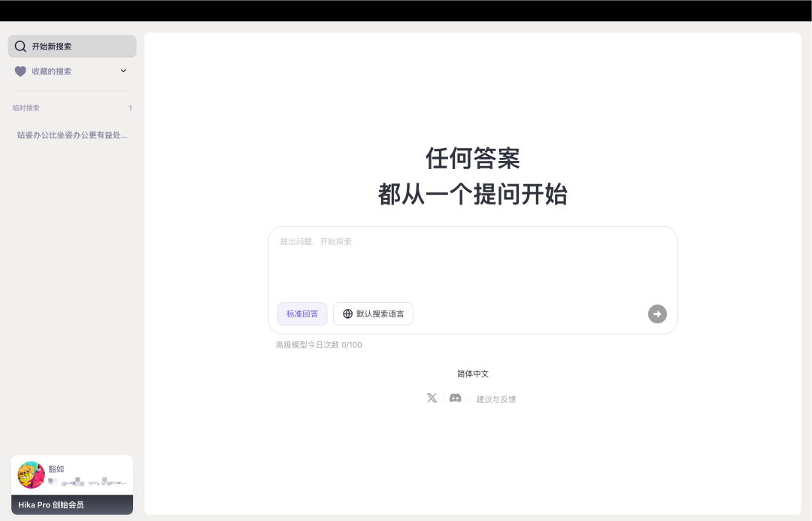
Task: Click the heart icon next to 收藏的搜索
Action: click(20, 71)
